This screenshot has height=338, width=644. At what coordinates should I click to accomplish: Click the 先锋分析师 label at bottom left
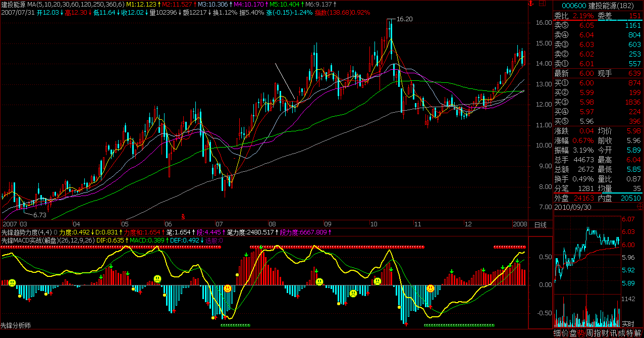coord(16,326)
